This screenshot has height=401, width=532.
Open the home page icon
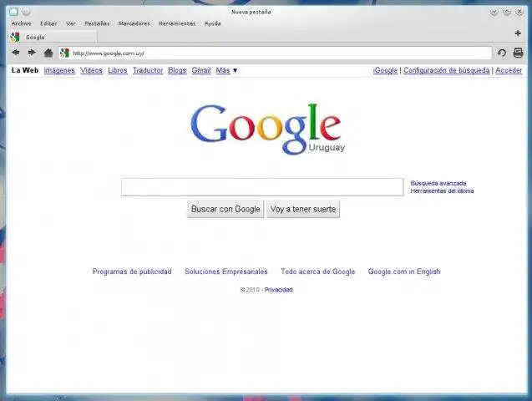click(48, 53)
